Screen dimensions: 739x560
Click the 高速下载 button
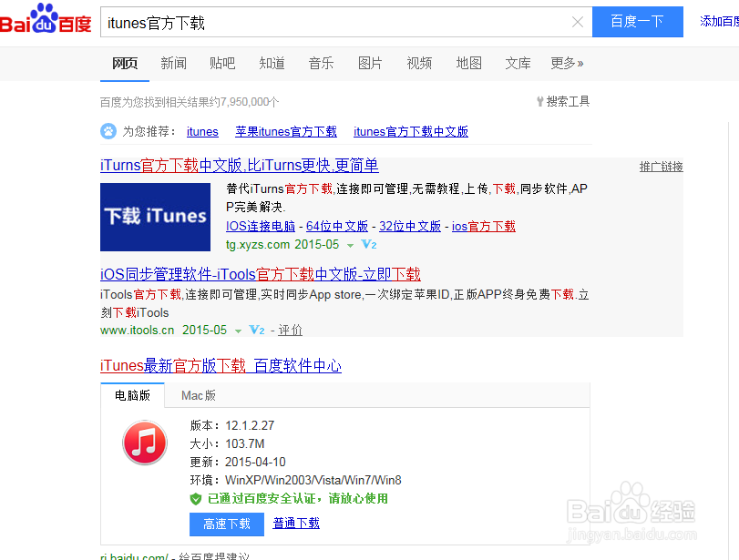(227, 524)
